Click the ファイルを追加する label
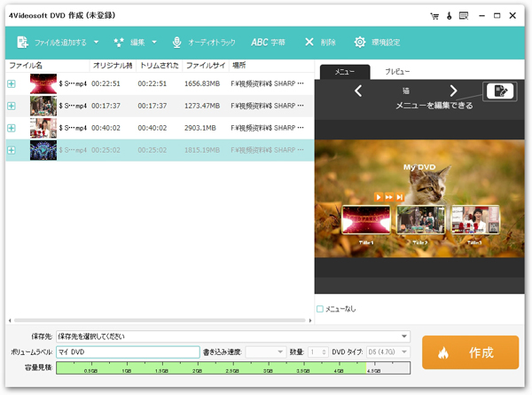 pos(60,43)
